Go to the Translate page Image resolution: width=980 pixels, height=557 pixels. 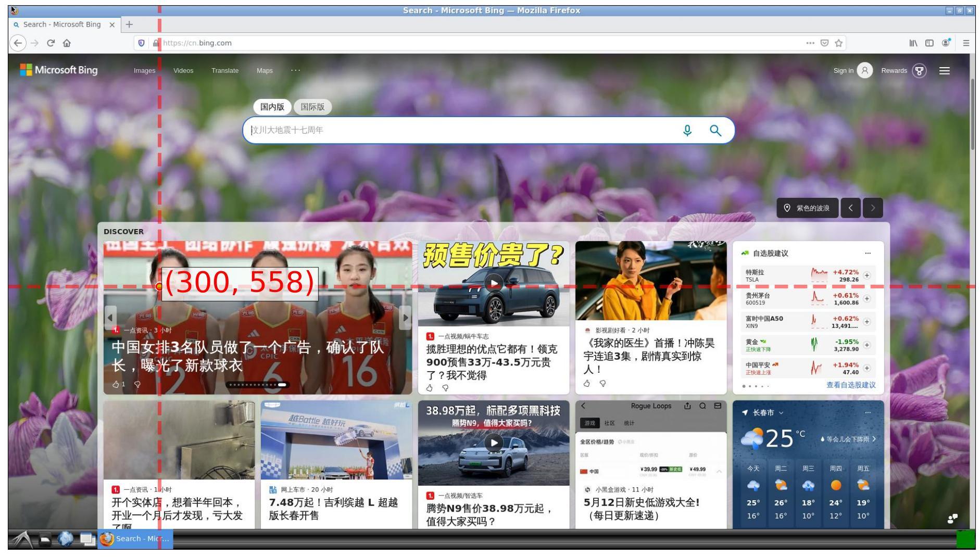click(225, 71)
